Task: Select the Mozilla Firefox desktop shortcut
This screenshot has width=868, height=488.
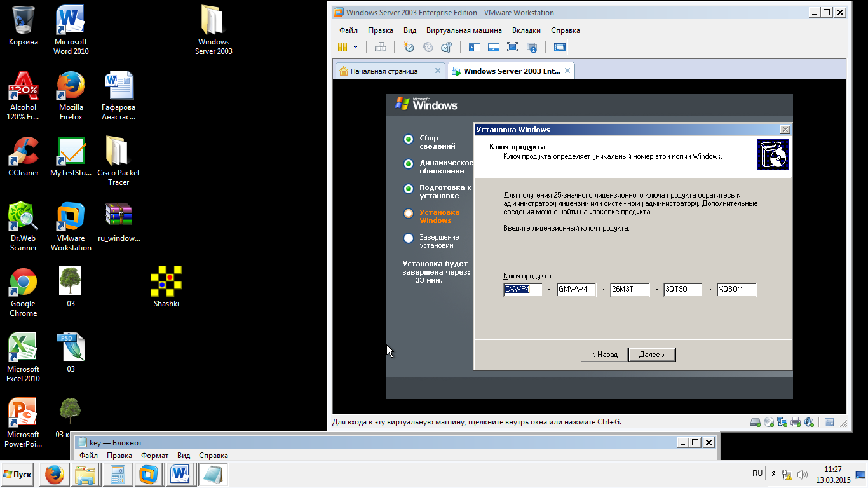Action: [x=71, y=95]
